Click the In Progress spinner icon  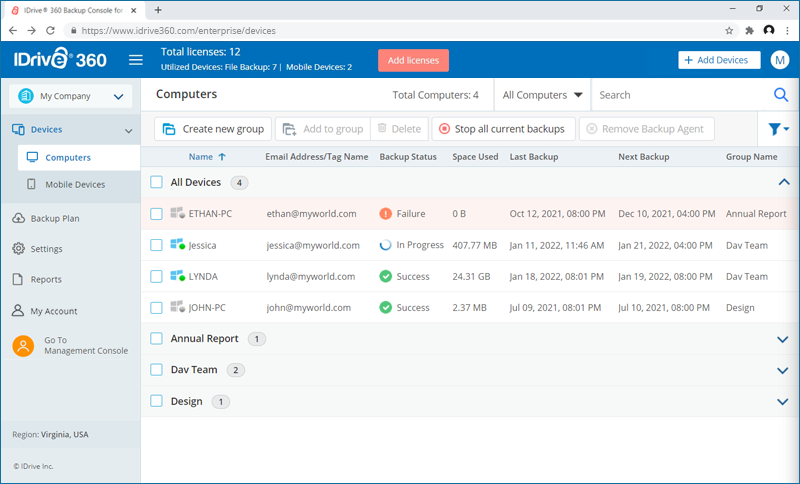pyautogui.click(x=386, y=245)
